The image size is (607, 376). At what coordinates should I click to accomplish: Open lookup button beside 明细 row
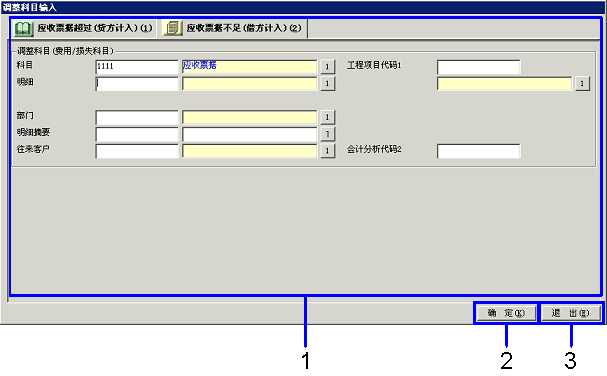point(328,84)
